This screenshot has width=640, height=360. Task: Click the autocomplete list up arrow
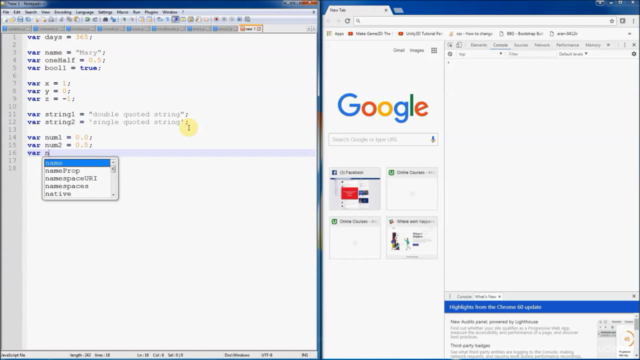coord(113,162)
